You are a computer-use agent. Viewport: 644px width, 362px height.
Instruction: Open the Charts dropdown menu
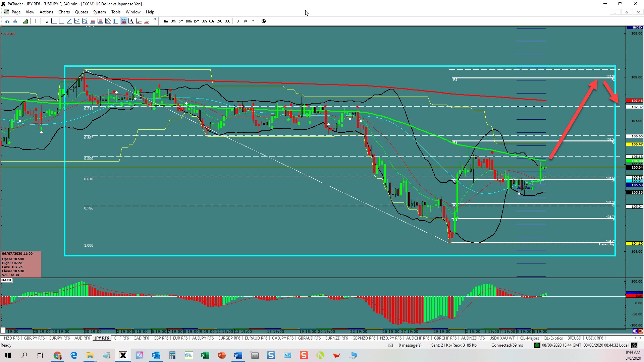64,12
